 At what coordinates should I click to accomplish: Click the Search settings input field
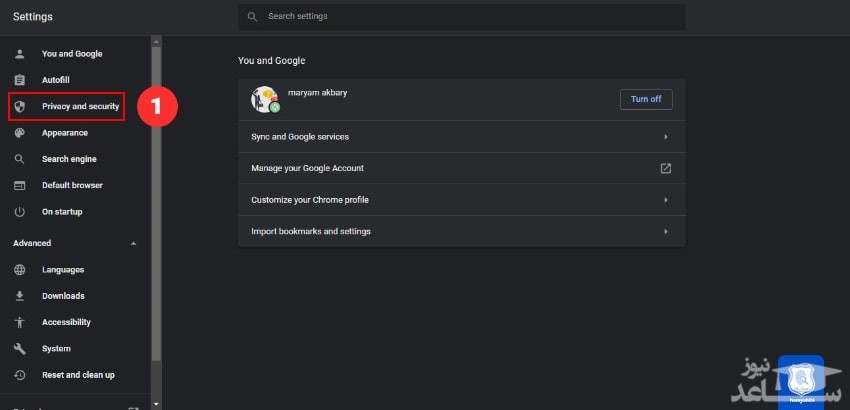point(470,17)
